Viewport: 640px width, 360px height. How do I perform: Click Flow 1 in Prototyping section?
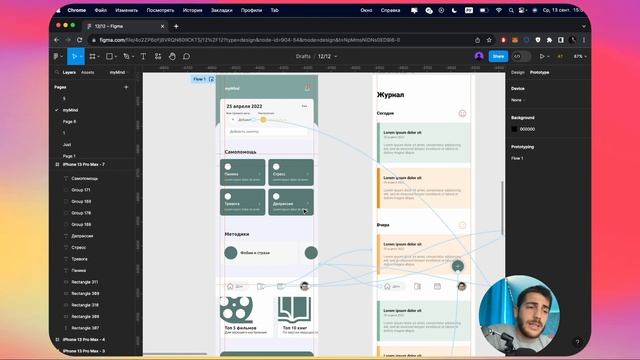point(517,158)
